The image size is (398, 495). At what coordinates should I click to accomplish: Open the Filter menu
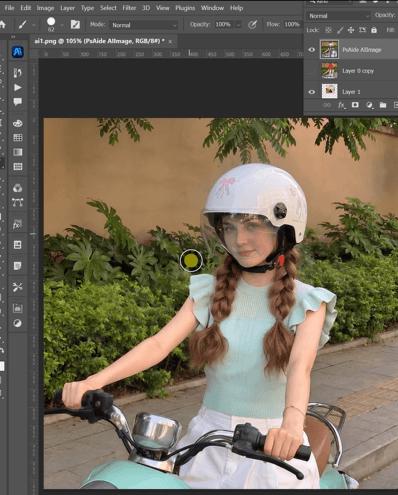tap(129, 8)
